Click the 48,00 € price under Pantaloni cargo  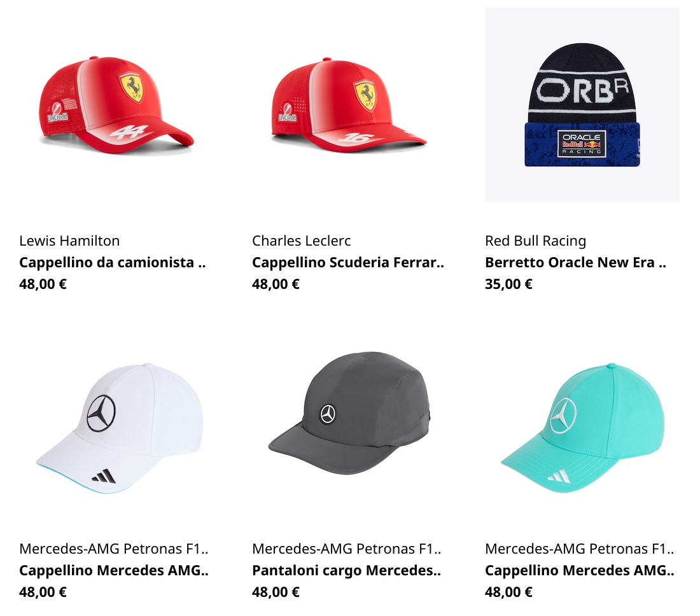[x=276, y=592]
